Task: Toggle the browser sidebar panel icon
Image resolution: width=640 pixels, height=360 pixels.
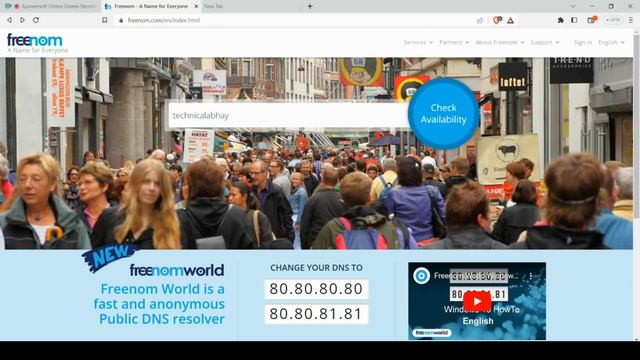Action: coord(574,20)
